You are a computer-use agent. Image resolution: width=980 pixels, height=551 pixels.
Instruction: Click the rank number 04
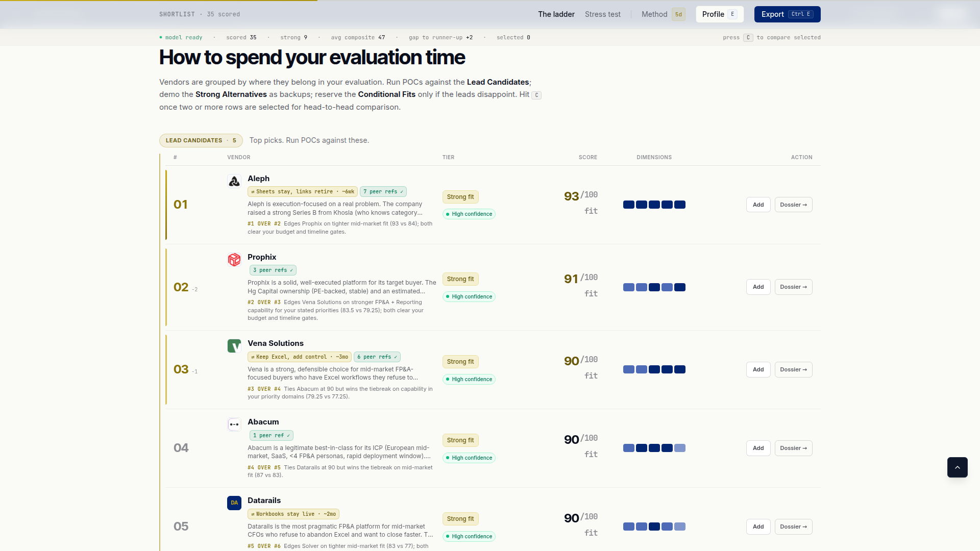pyautogui.click(x=181, y=448)
